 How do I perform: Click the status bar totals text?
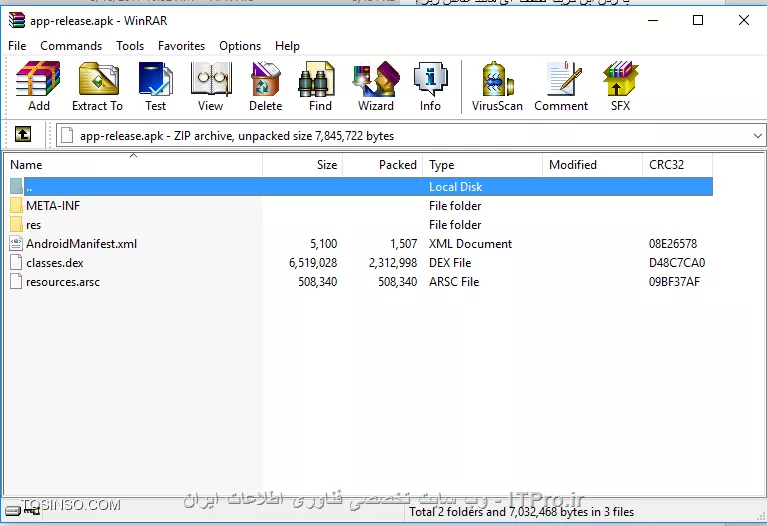521,512
